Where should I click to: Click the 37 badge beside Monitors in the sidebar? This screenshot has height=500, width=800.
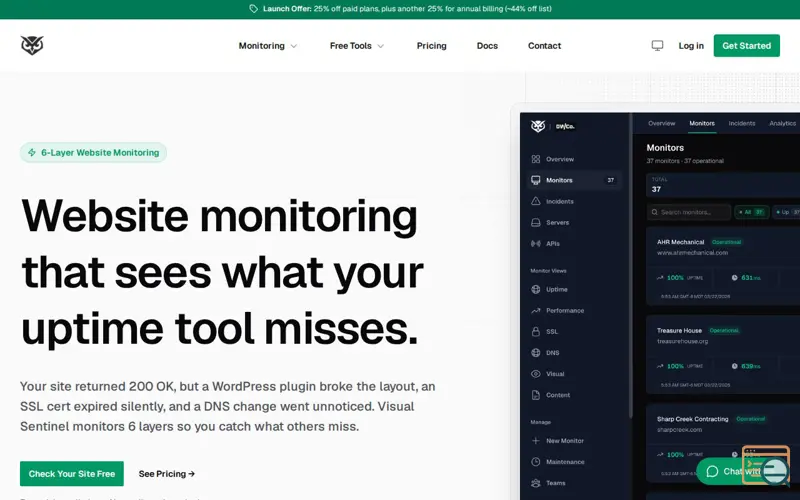pyautogui.click(x=611, y=180)
